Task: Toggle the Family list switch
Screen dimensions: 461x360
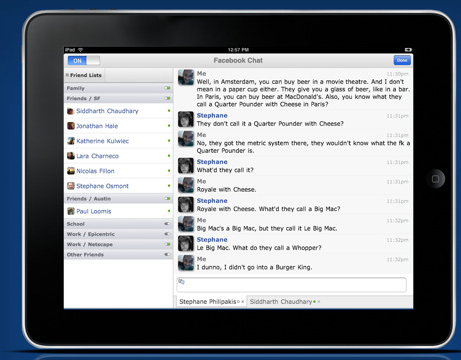Action: point(168,88)
